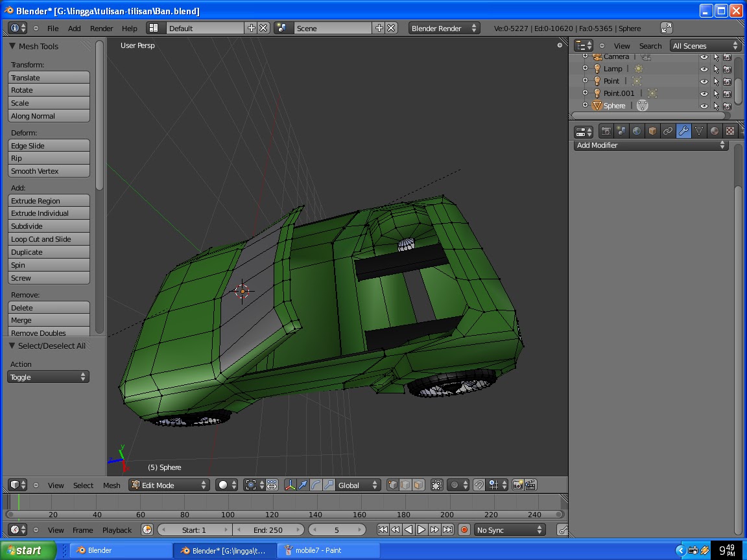Click the translate manipulator arrow icon

(x=303, y=485)
